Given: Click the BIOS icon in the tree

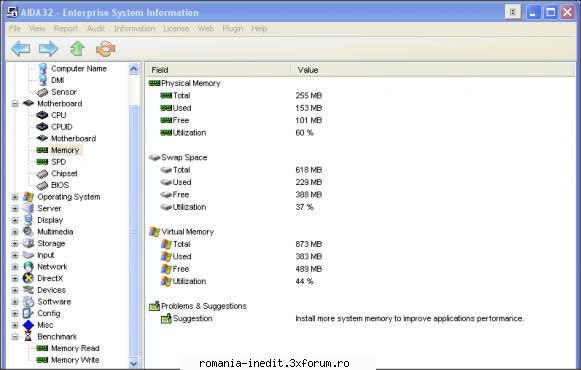Looking at the screenshot, I should point(42,185).
